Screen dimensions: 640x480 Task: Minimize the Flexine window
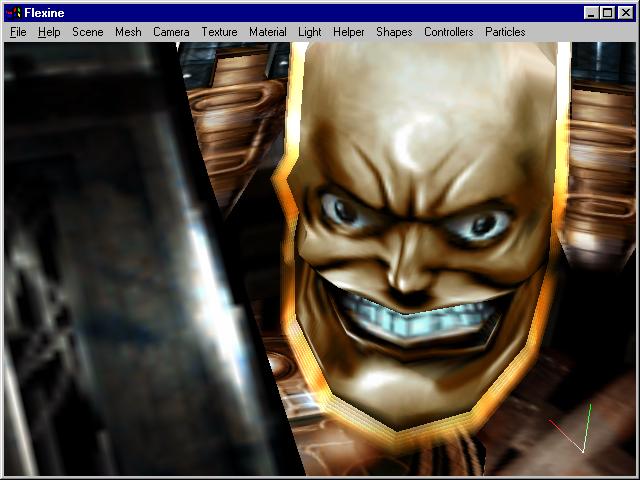point(591,13)
